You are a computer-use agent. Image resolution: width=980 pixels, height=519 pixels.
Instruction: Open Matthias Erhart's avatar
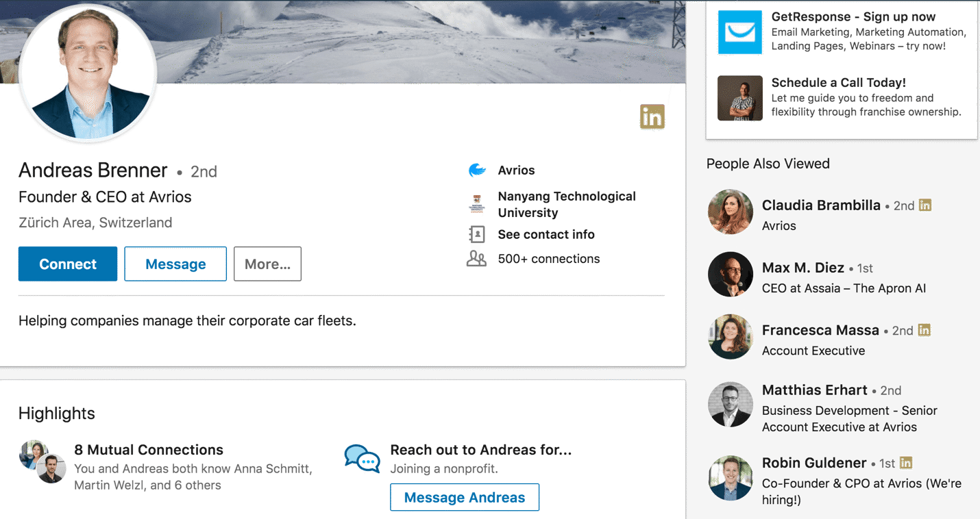[x=731, y=405]
